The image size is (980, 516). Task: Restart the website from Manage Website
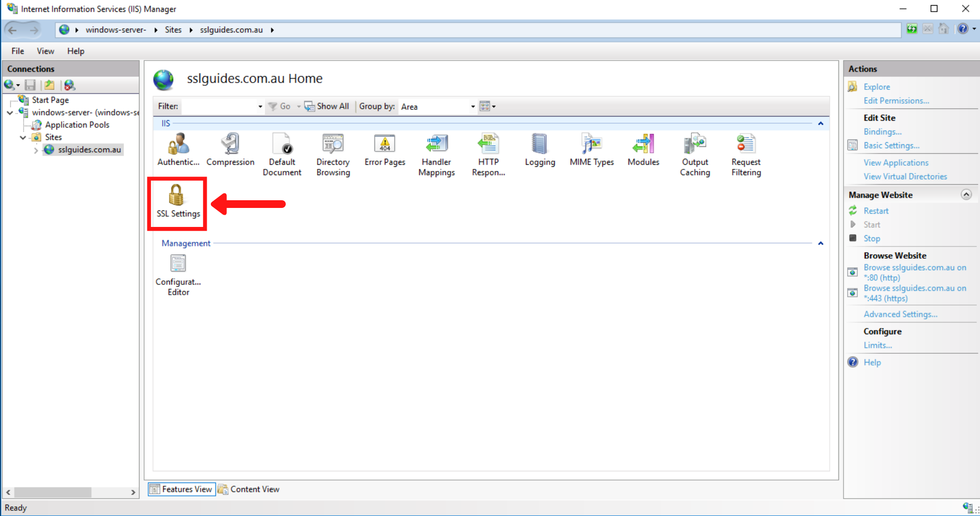point(876,211)
